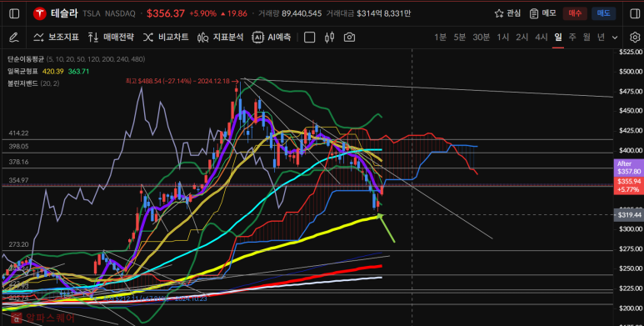Click 단순이동평균 indicator label
The width and height of the screenshot is (644, 326).
point(27,59)
